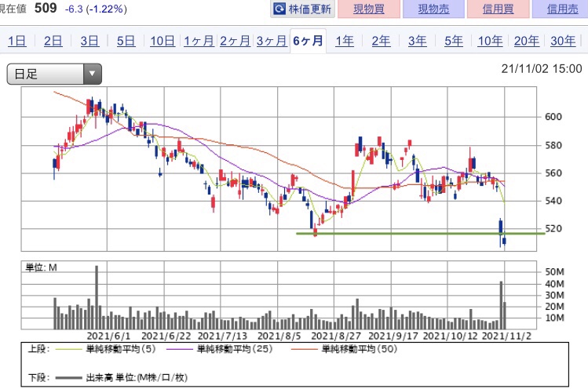Click the 信用買 button

(498, 9)
